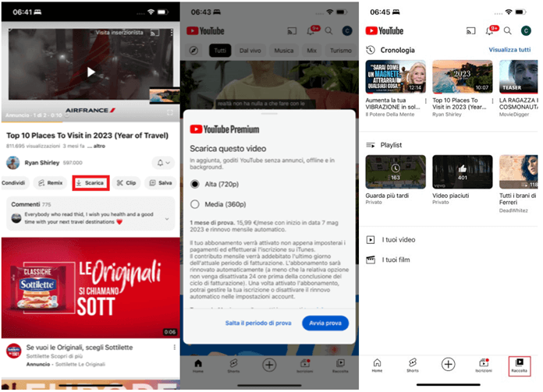
Task: Select the 'Dal vivo' filter chip
Action: pos(250,51)
